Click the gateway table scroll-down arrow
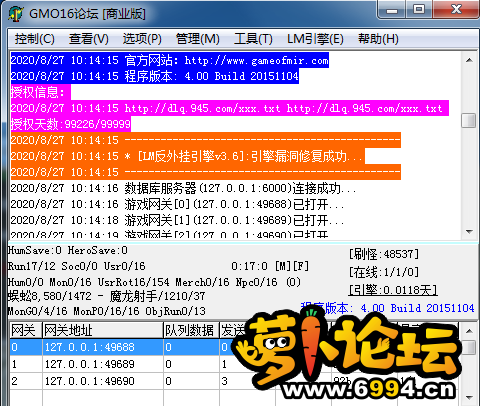The image size is (480, 406). (x=469, y=397)
